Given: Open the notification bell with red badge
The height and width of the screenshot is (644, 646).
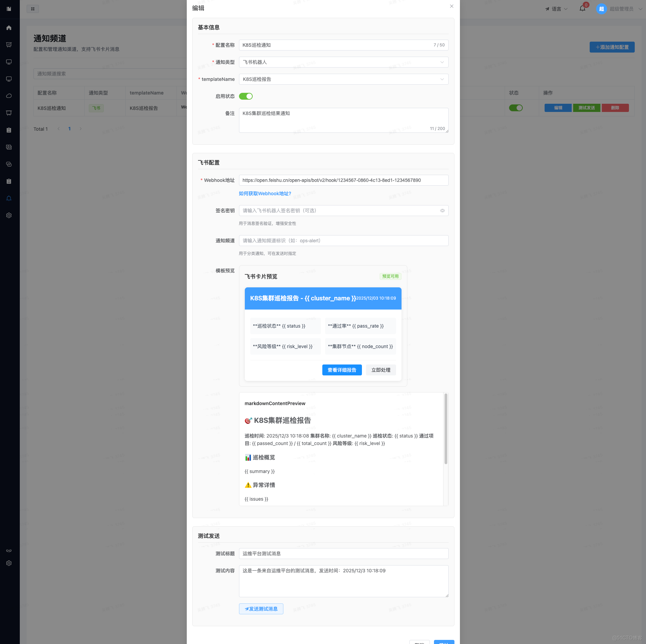Looking at the screenshot, I should 582,9.
